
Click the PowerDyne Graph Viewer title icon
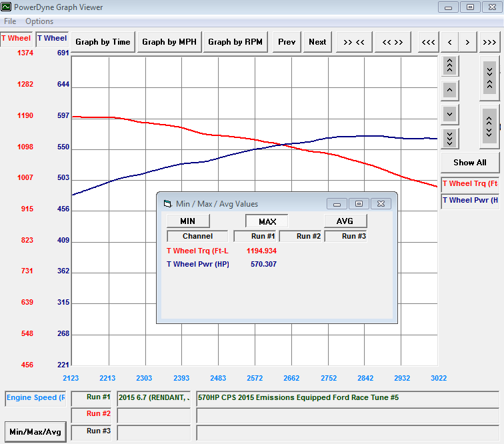[6, 7]
